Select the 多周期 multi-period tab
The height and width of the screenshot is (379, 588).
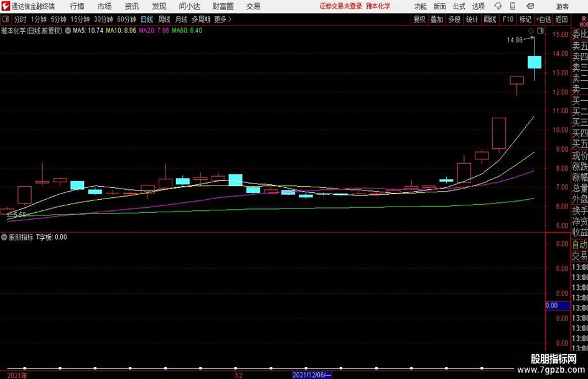[x=201, y=19]
